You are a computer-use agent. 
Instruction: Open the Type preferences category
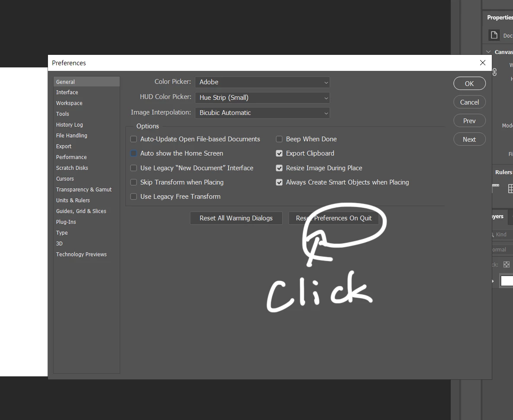coord(87,232)
